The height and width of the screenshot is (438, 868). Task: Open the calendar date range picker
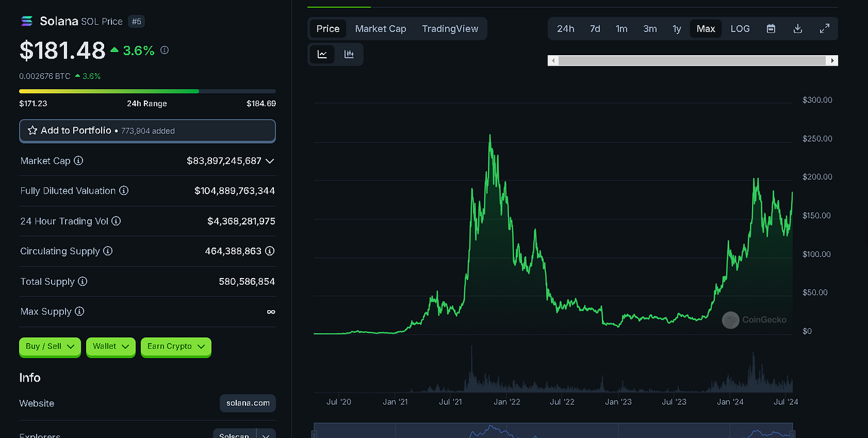(x=771, y=29)
